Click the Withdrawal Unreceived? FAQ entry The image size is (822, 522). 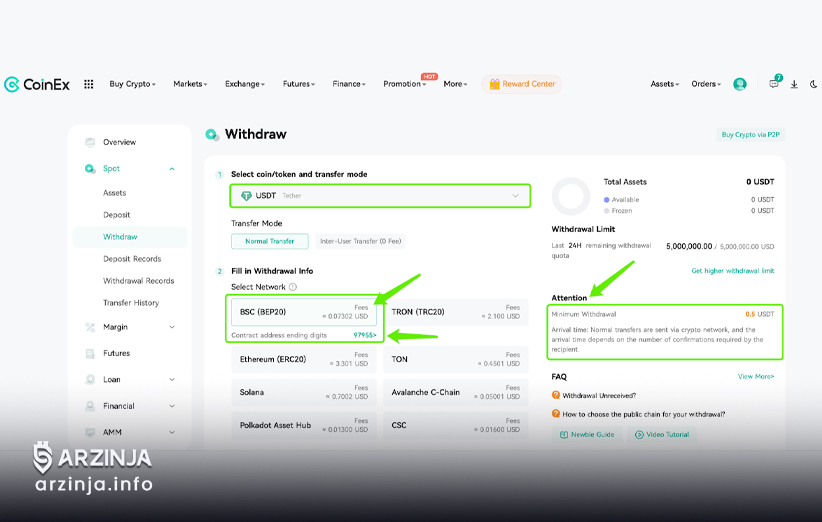tap(599, 396)
